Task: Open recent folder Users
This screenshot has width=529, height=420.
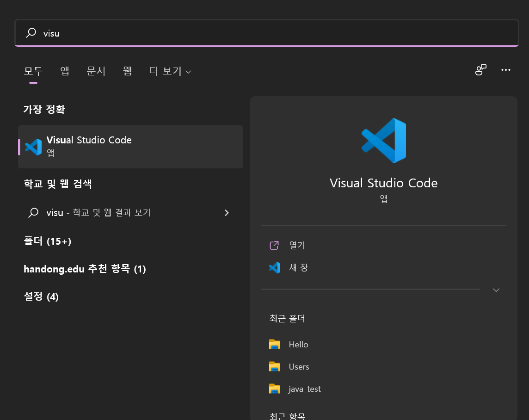Action: [x=299, y=367]
